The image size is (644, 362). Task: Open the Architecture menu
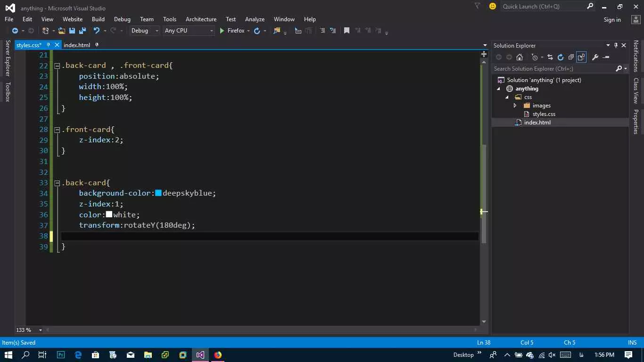click(x=201, y=19)
